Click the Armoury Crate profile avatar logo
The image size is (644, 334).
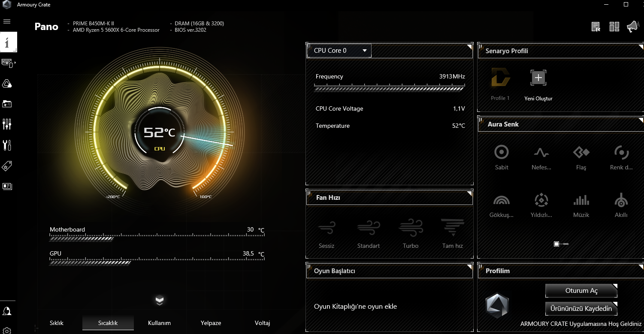click(497, 305)
